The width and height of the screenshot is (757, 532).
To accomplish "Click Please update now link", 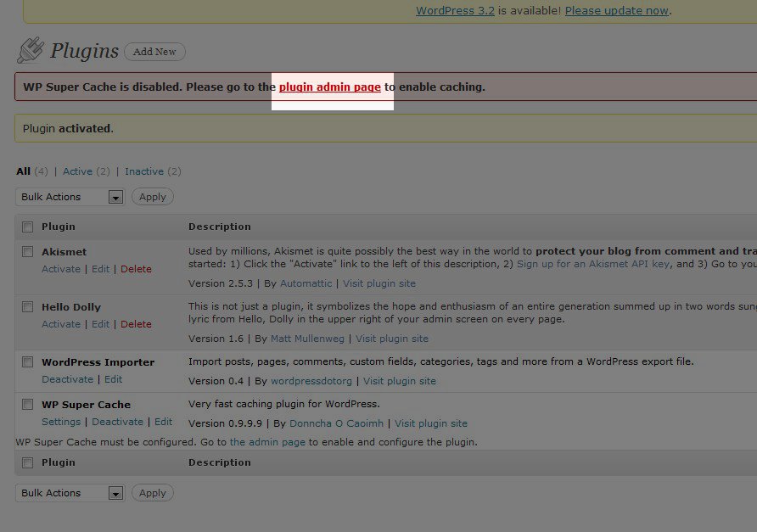I will 617,11.
